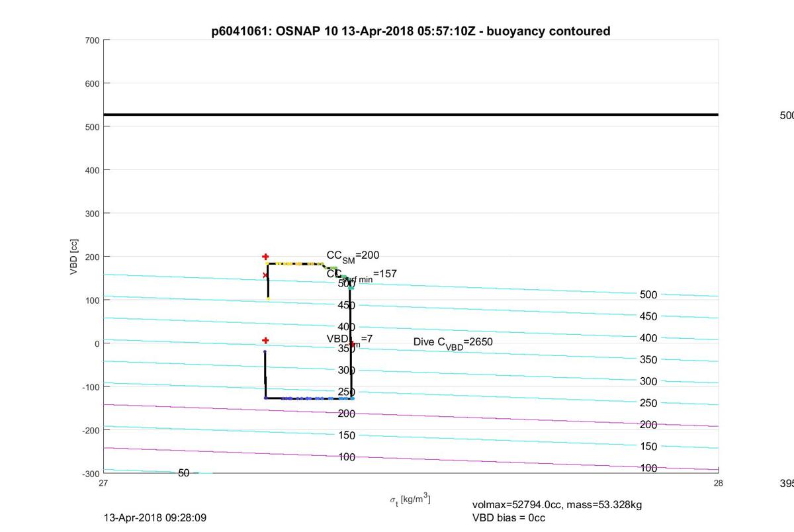794x532 pixels.
Task: Click the 'Dive C VBD=2650' annotation
Action: click(x=453, y=342)
